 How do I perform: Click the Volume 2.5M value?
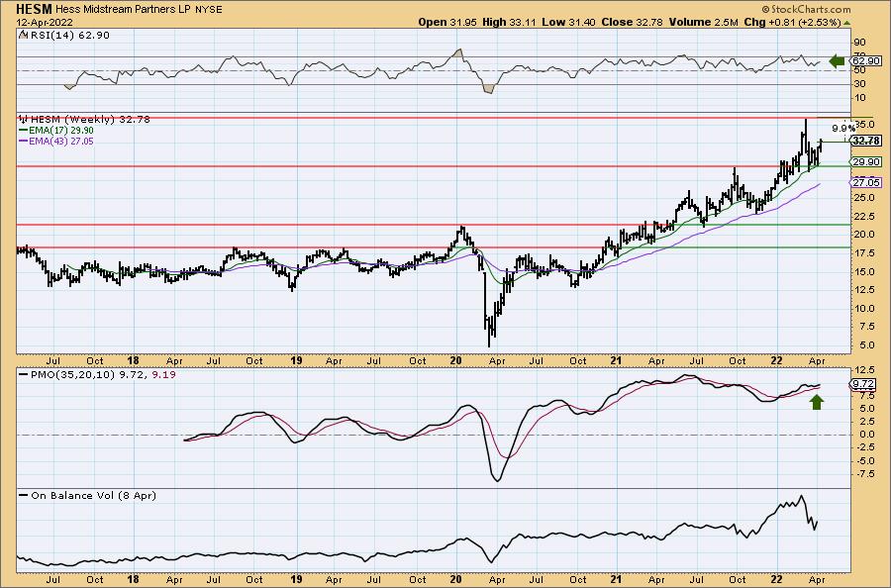tap(703, 22)
